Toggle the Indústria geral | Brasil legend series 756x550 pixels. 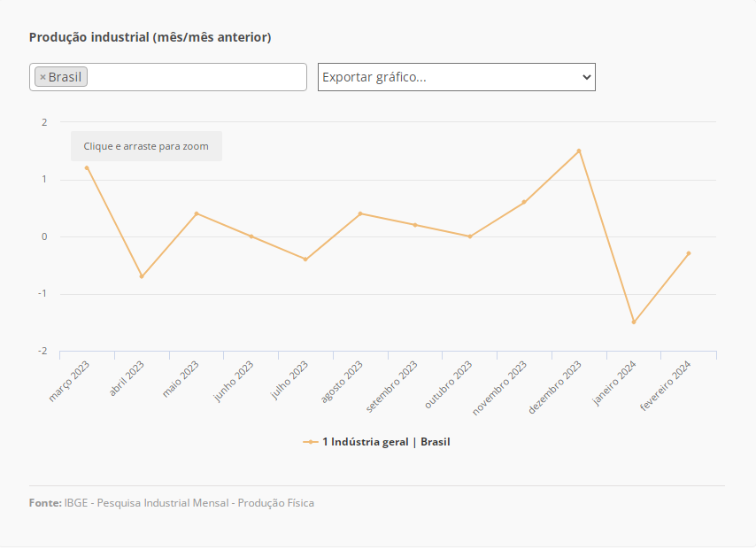click(x=386, y=441)
